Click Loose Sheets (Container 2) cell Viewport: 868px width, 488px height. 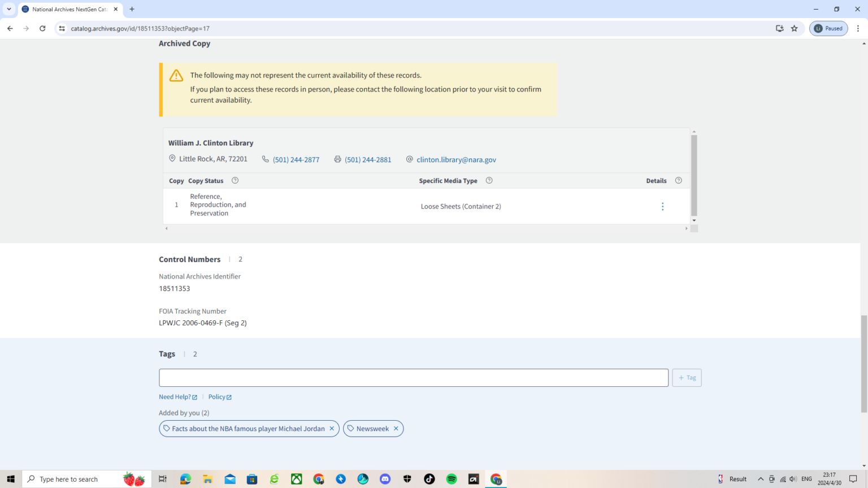(461, 207)
